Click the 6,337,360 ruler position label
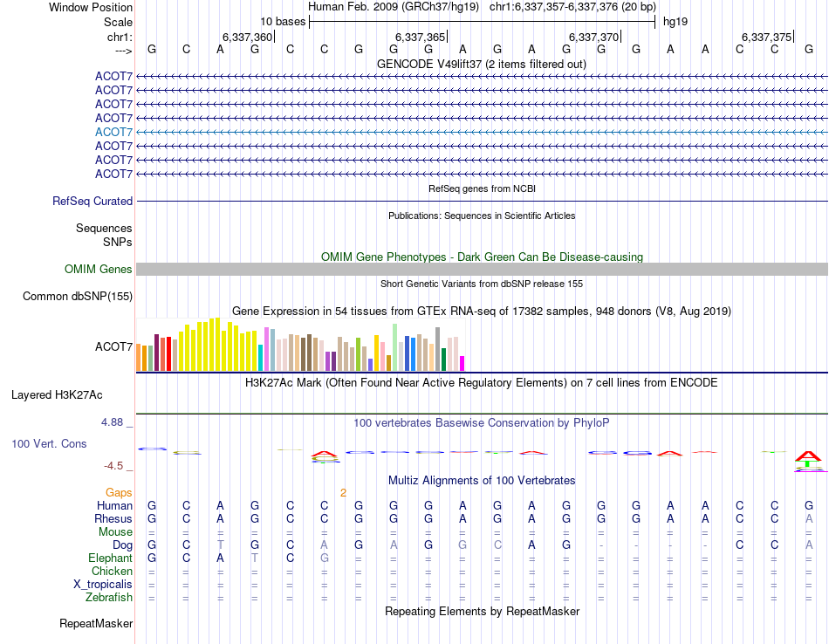Viewport: 829px width, 644px height. pyautogui.click(x=247, y=37)
